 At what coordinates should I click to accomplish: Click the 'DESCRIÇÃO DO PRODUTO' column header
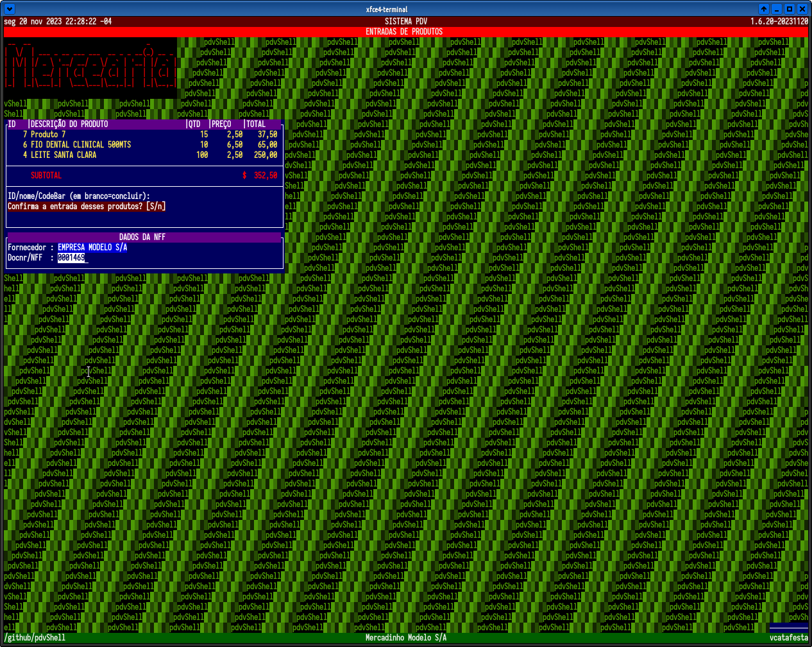[x=69, y=124]
